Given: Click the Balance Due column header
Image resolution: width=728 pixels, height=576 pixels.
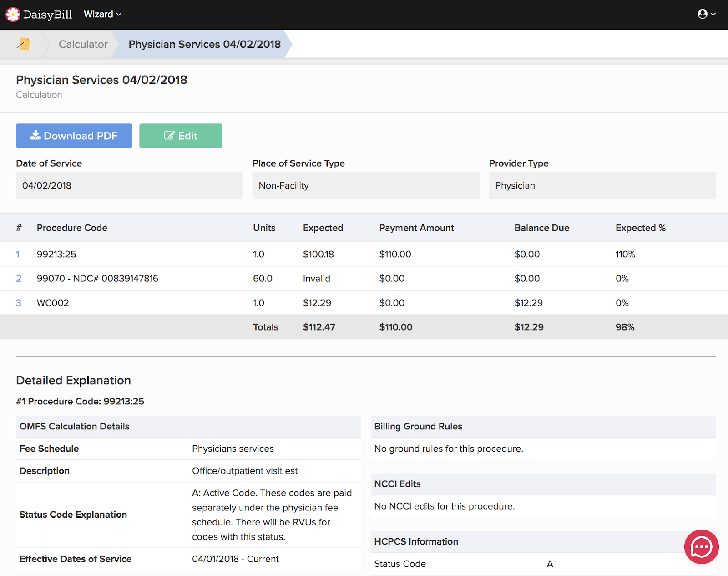Looking at the screenshot, I should pyautogui.click(x=541, y=228).
